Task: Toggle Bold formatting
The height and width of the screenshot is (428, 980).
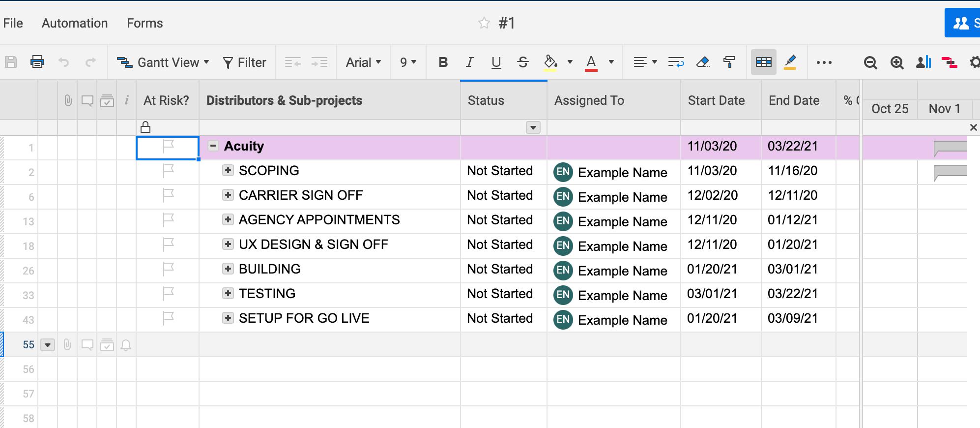Action: coord(443,62)
